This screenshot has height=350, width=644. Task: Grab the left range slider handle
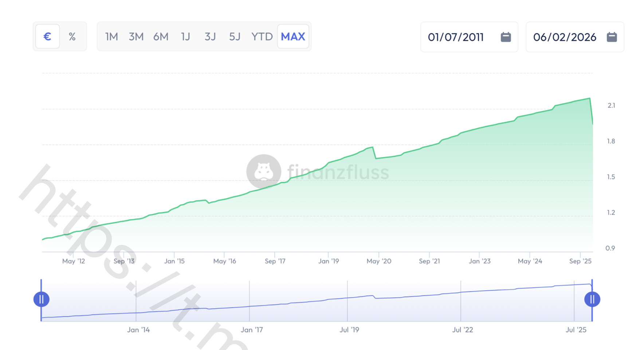click(x=42, y=299)
